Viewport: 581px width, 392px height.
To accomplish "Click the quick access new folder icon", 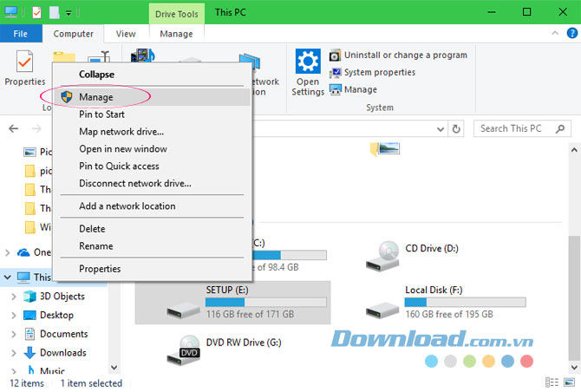I will 54,13.
